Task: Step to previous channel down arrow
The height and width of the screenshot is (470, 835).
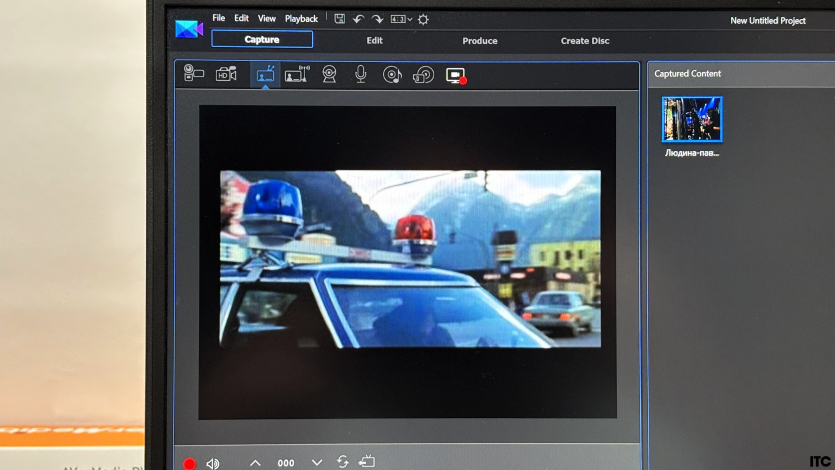Action: pos(317,463)
